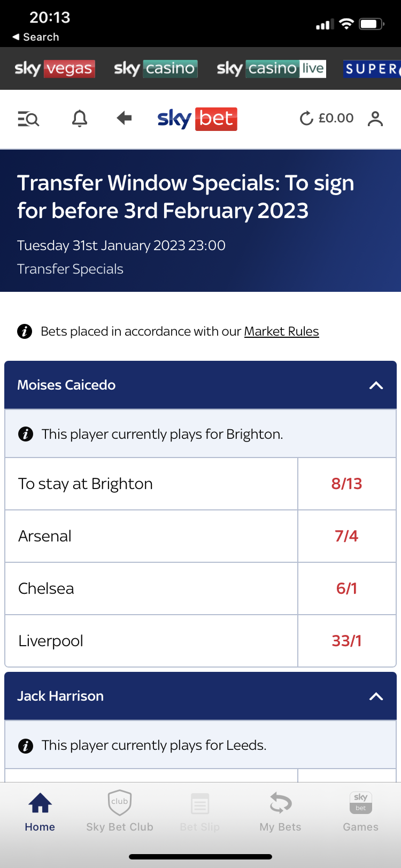
Task: Tap the Sky Bet logo
Action: tap(197, 119)
